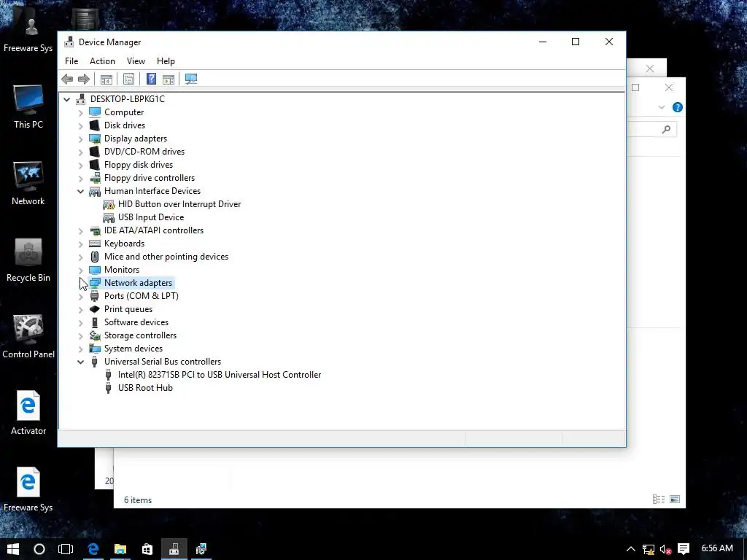Open Action Center notifications icon
Screen dimensions: 747x560
point(684,549)
